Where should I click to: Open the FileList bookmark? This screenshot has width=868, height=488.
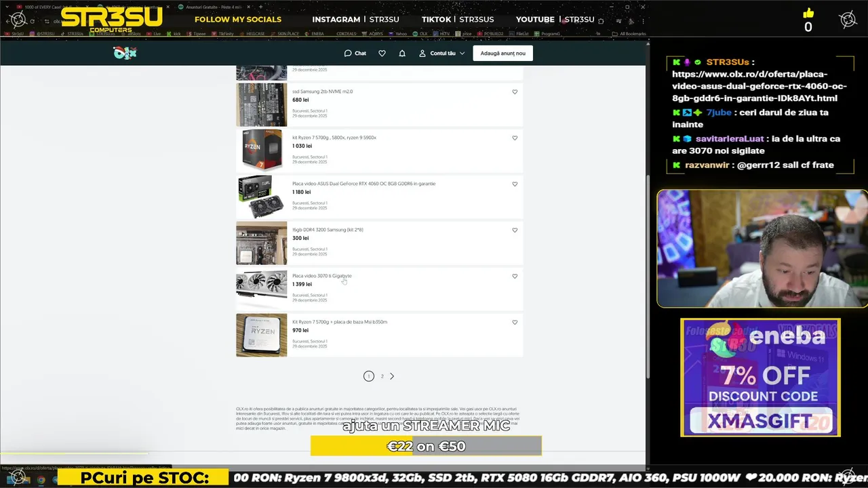[519, 33]
